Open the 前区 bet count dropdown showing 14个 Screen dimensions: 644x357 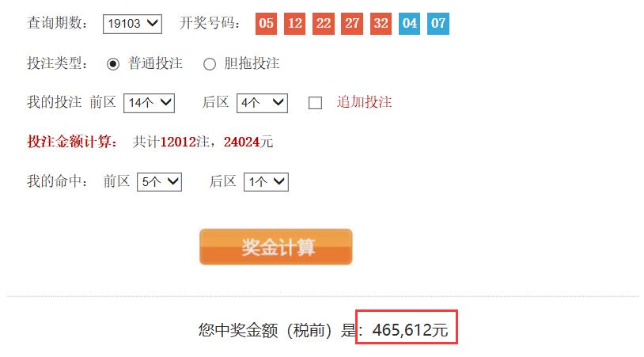149,103
